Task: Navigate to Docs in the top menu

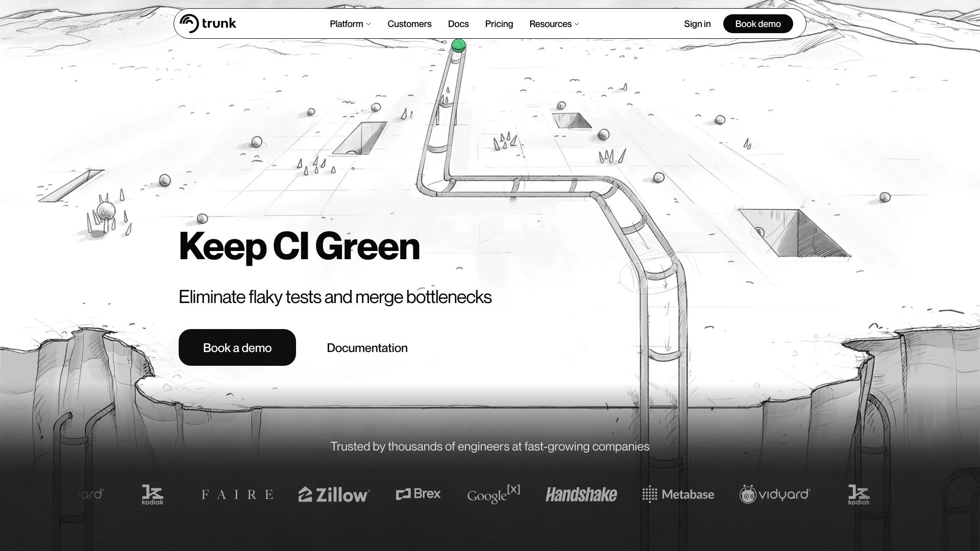Action: click(x=458, y=23)
